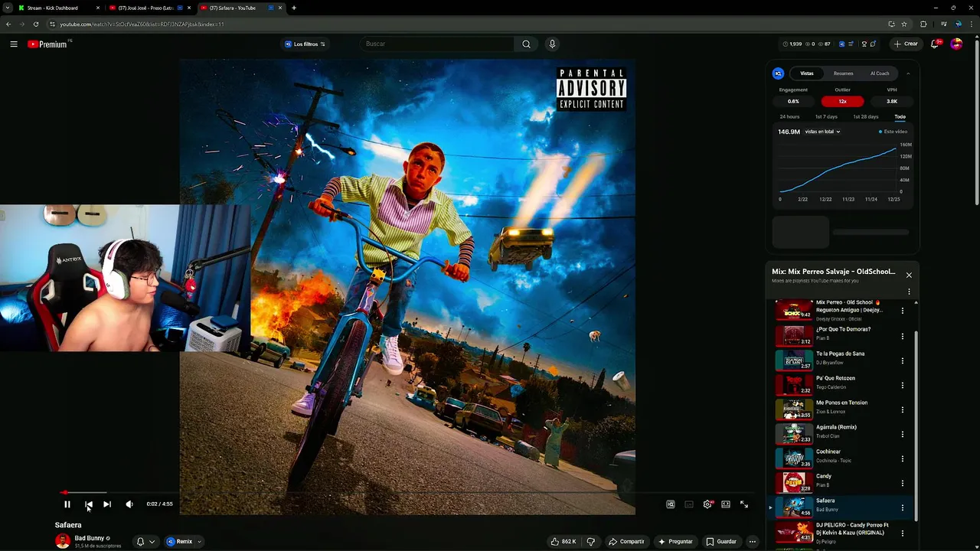
Task: Open more actions ellipsis below video
Action: tap(753, 542)
